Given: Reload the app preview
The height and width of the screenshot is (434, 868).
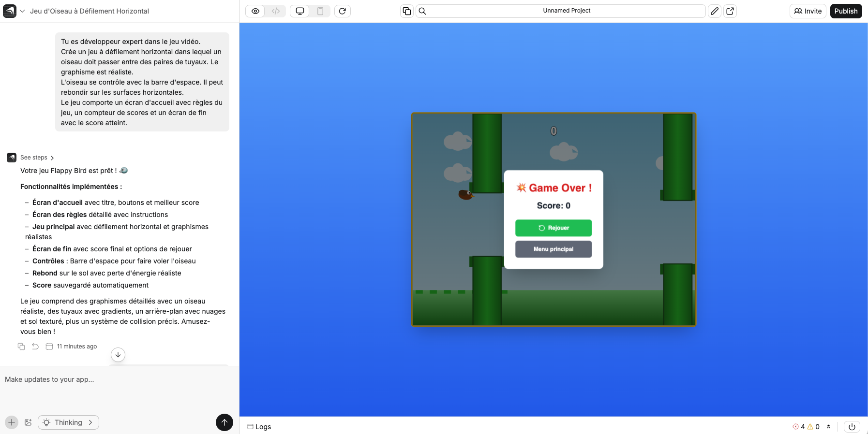Looking at the screenshot, I should pyautogui.click(x=342, y=11).
